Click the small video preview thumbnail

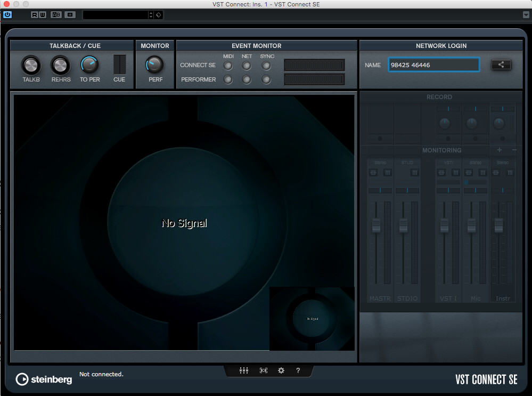point(312,319)
